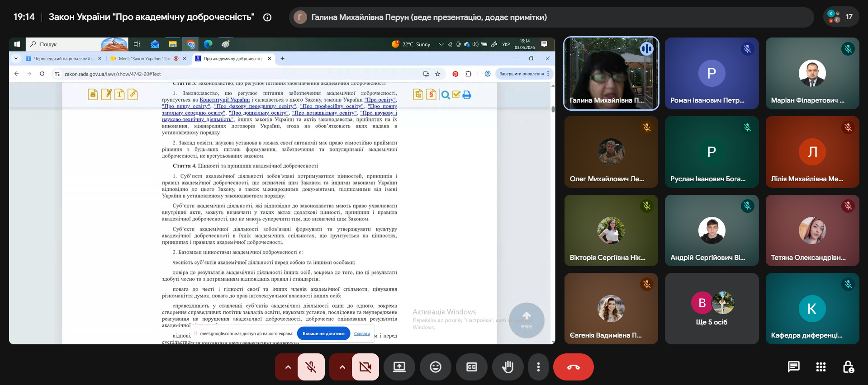Image resolution: width=868 pixels, height=385 pixels.
Task: Click the 'Сховати' link
Action: click(x=362, y=333)
